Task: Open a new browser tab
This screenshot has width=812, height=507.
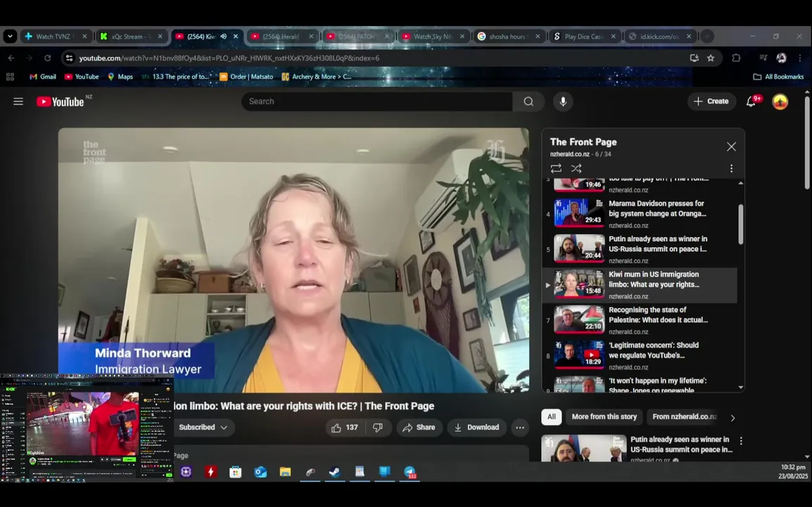Action: pos(707,37)
